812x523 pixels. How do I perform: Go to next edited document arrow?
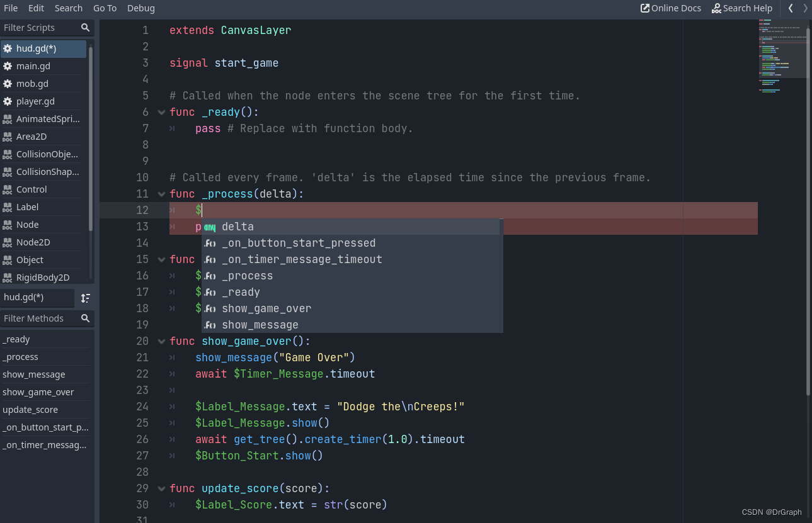click(x=805, y=8)
